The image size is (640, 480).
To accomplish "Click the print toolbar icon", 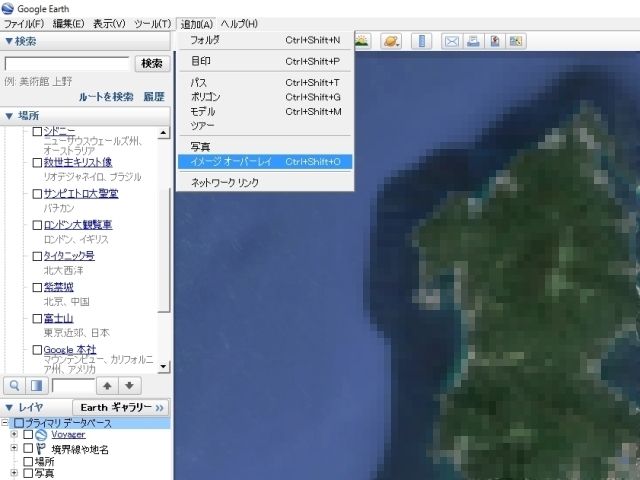I will point(473,41).
